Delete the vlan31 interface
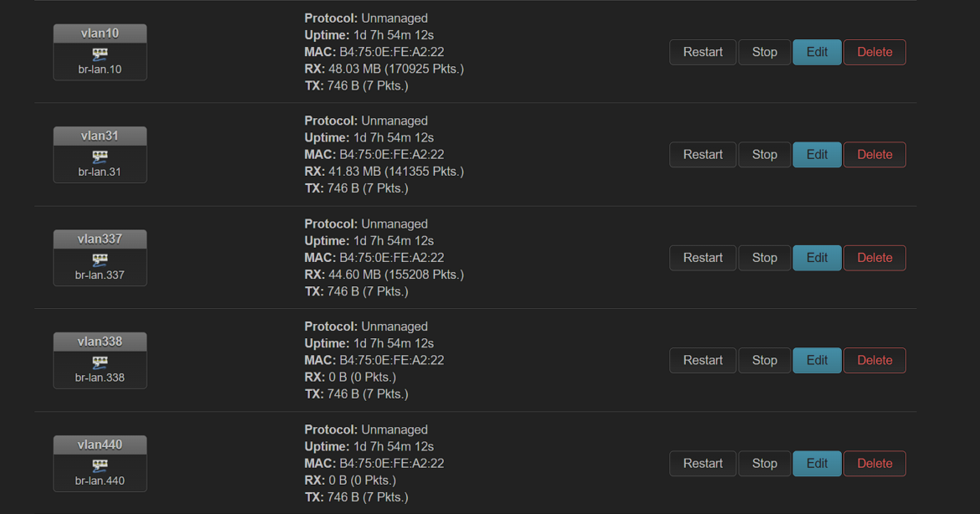980x514 pixels. click(x=874, y=155)
